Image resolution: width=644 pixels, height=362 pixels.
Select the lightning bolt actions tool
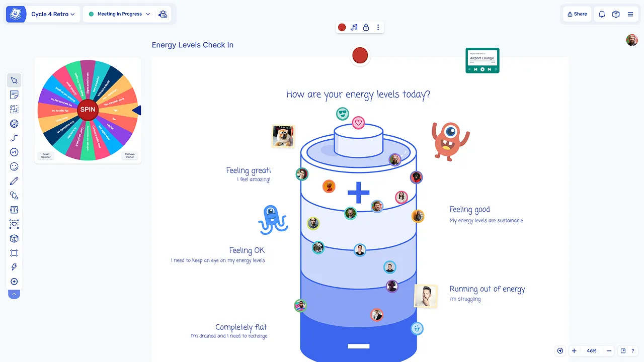[x=14, y=267]
